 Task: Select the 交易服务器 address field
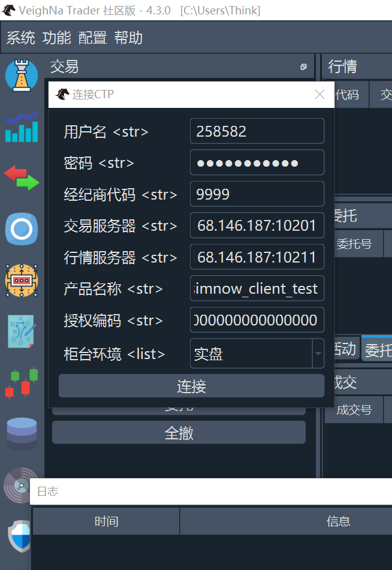(x=257, y=226)
